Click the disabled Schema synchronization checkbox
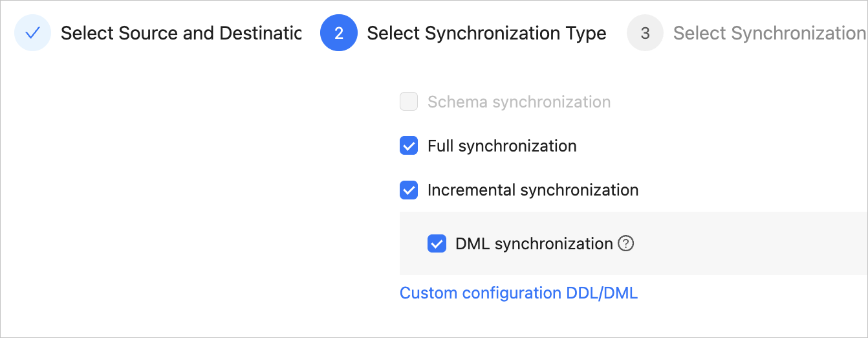 [x=409, y=102]
